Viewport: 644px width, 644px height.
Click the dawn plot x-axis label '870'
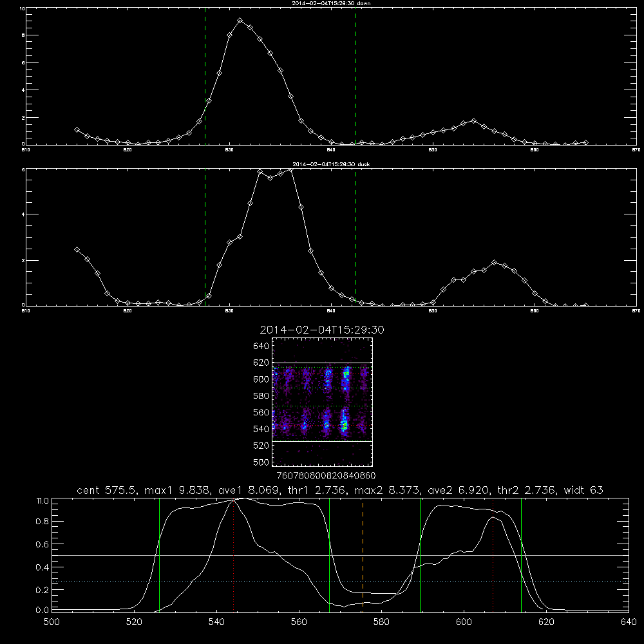(636, 150)
